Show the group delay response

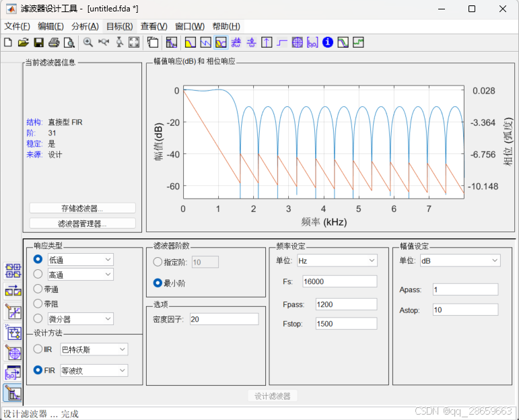[x=236, y=42]
